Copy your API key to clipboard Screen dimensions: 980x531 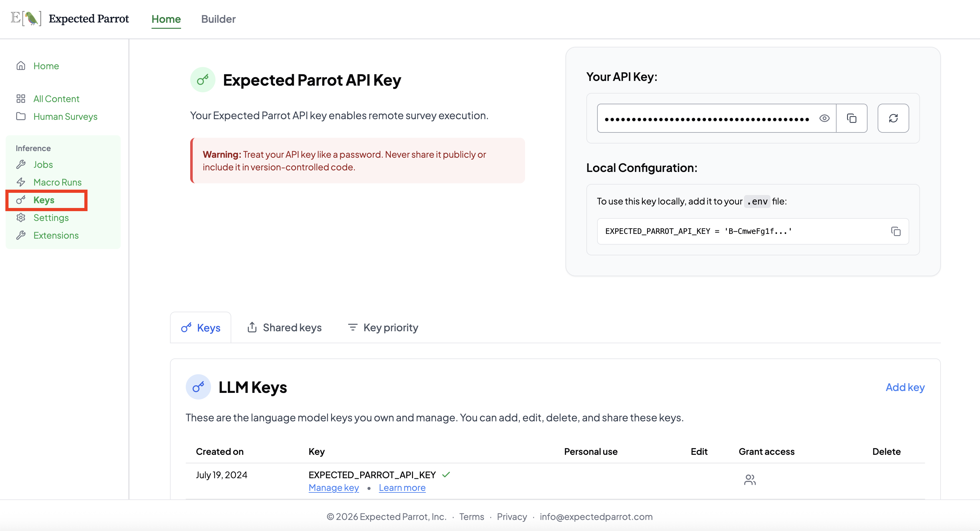(852, 118)
